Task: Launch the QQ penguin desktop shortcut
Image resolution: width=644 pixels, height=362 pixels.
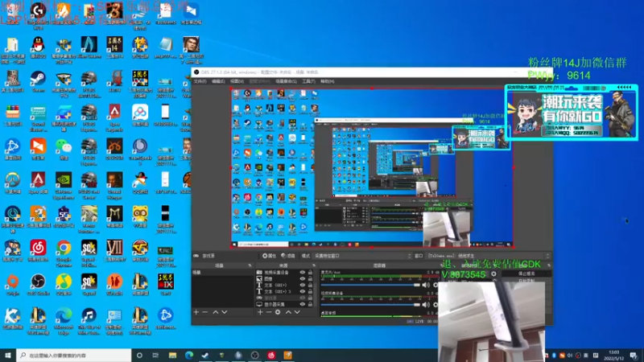Action: [x=38, y=47]
